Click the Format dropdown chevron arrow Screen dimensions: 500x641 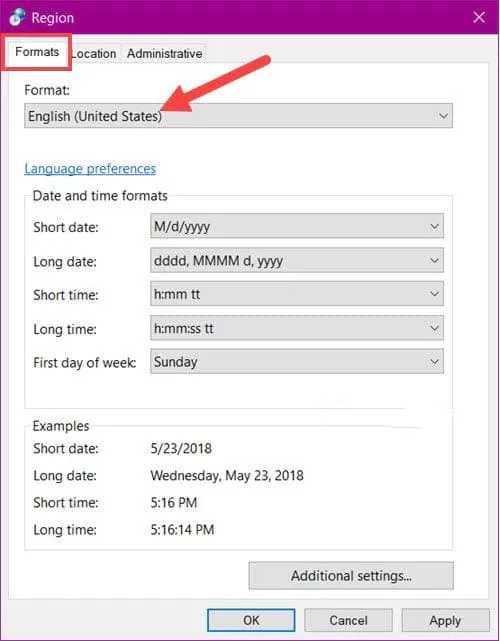click(x=443, y=116)
